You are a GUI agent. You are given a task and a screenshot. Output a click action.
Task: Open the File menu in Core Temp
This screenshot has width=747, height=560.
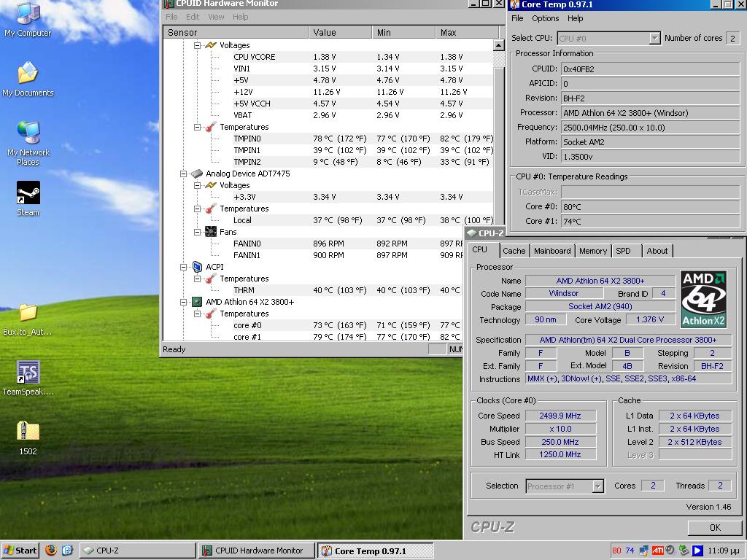(x=517, y=18)
